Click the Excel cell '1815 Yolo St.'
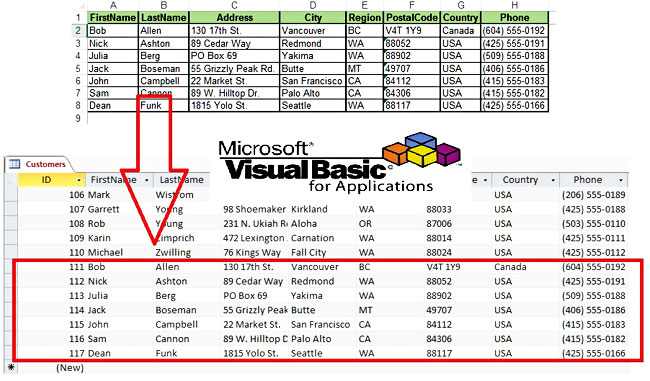 [x=234, y=106]
